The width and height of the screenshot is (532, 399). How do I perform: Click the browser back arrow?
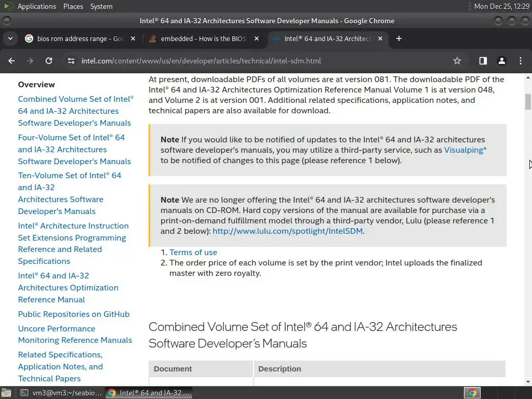[11, 61]
